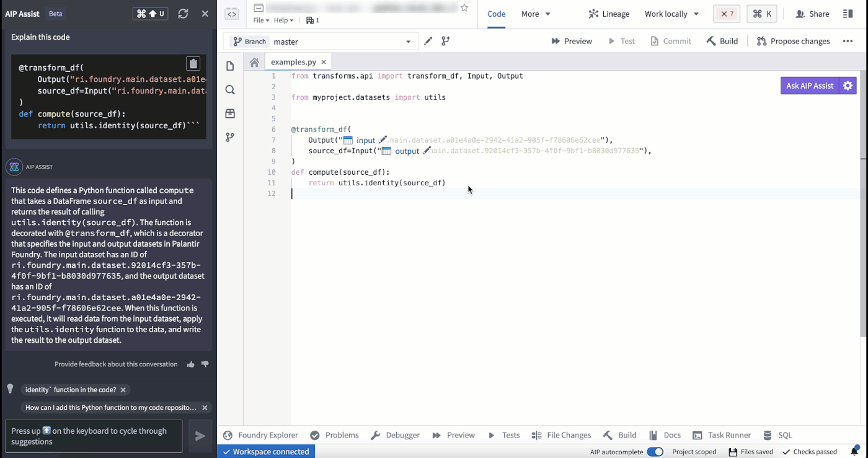Screen dimensions: 868x458
Task: Click the Propose changes button
Action: [794, 42]
